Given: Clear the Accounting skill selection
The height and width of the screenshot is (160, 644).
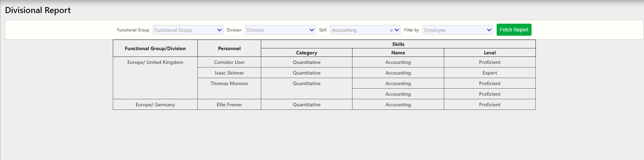Looking at the screenshot, I should (x=391, y=30).
